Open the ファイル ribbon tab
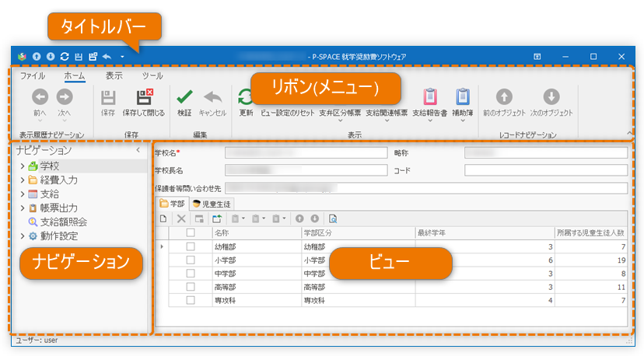 pos(33,75)
